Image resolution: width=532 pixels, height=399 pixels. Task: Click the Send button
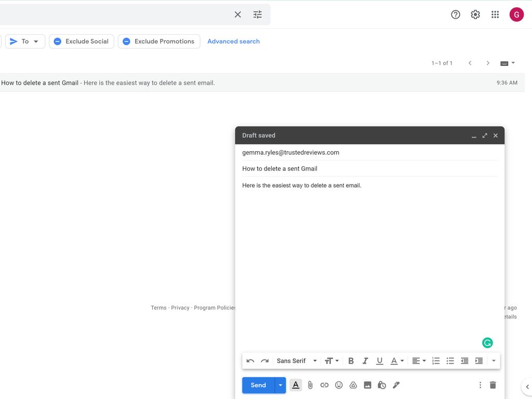(x=258, y=385)
